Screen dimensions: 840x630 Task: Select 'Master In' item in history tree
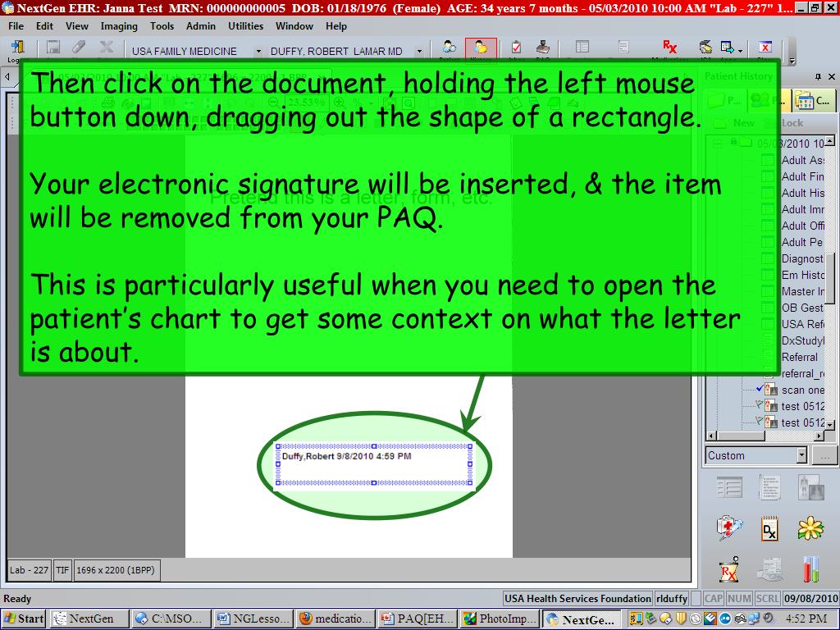pos(802,291)
